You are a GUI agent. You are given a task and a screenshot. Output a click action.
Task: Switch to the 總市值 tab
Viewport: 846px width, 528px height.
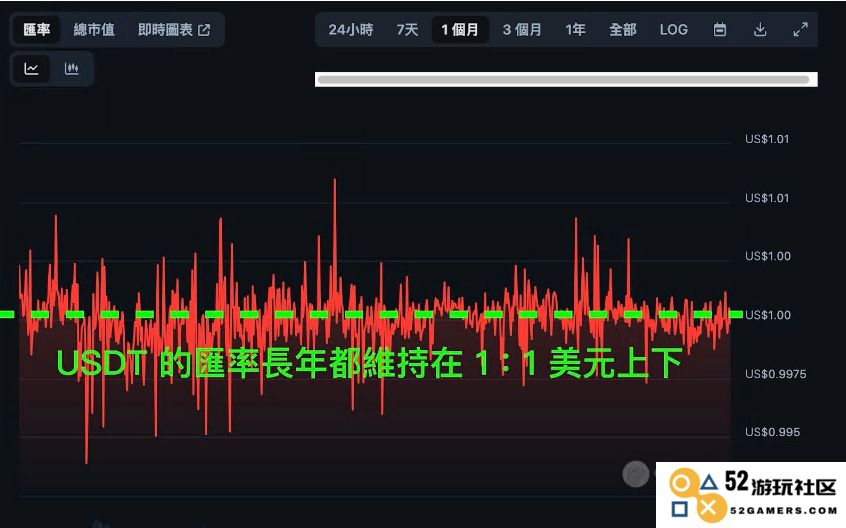click(94, 29)
